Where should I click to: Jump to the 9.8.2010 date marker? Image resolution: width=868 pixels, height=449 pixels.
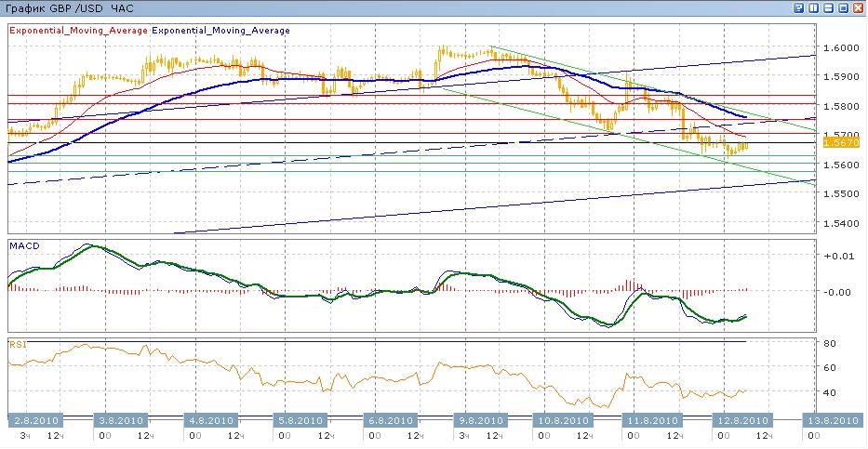point(476,418)
